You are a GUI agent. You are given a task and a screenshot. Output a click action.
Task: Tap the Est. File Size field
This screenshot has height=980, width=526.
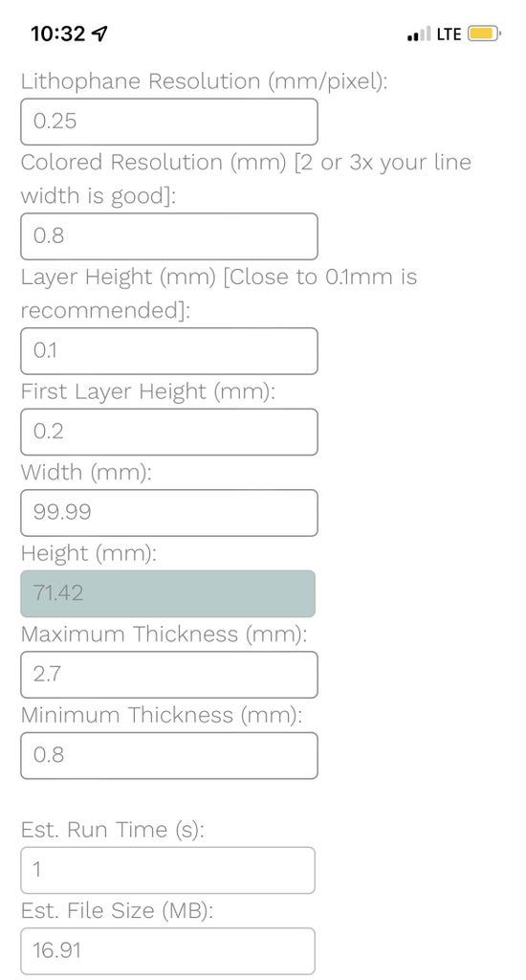pyautogui.click(x=168, y=950)
